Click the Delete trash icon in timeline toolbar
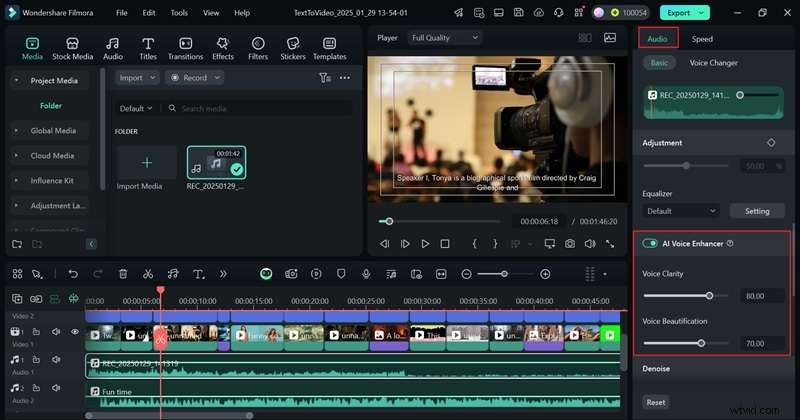This screenshot has width=800, height=420. point(123,274)
